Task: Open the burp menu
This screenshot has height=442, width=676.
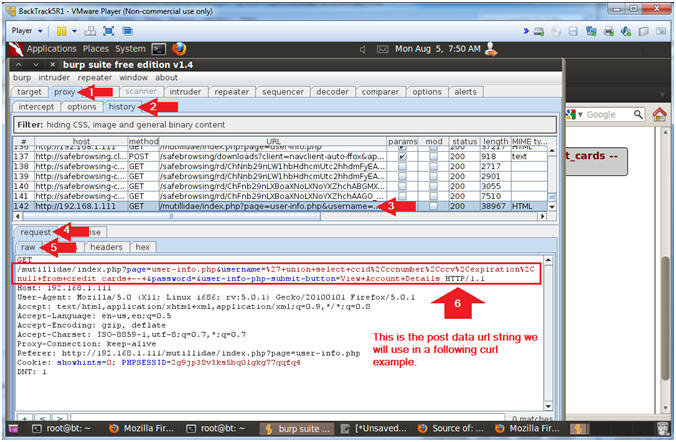Action: coord(22,78)
